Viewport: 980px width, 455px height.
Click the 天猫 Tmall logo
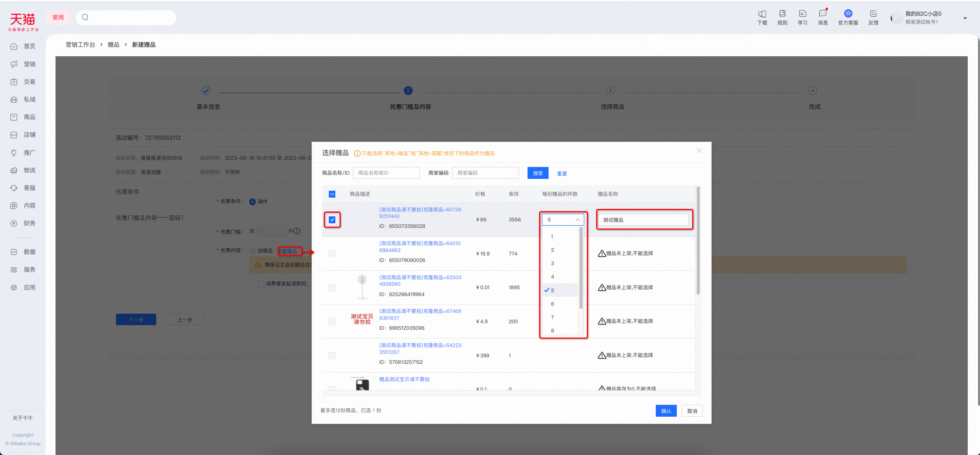[x=23, y=22]
